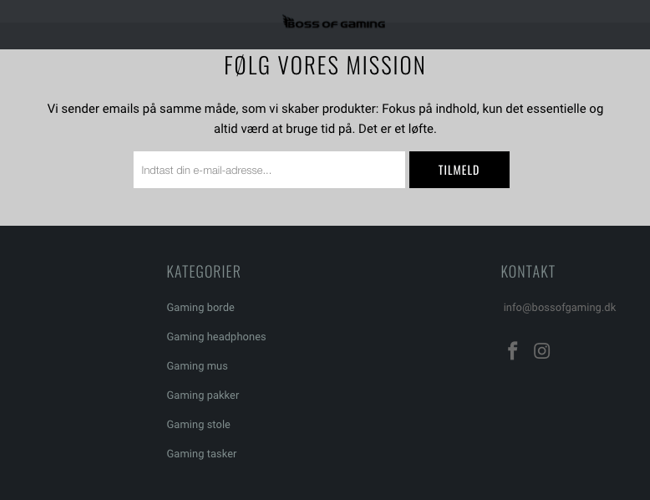This screenshot has height=500, width=650.
Task: Click the KONTAKT footer heading
Action: point(527,272)
